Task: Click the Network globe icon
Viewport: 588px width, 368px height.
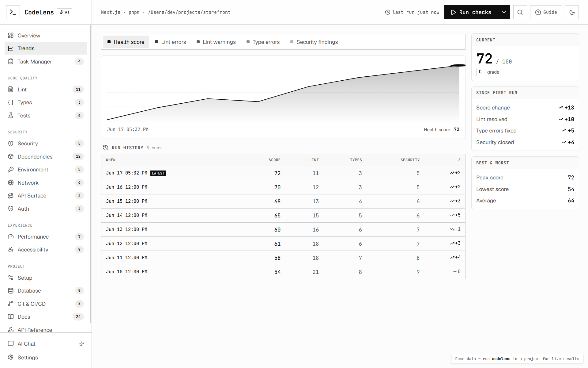Action: pyautogui.click(x=11, y=183)
